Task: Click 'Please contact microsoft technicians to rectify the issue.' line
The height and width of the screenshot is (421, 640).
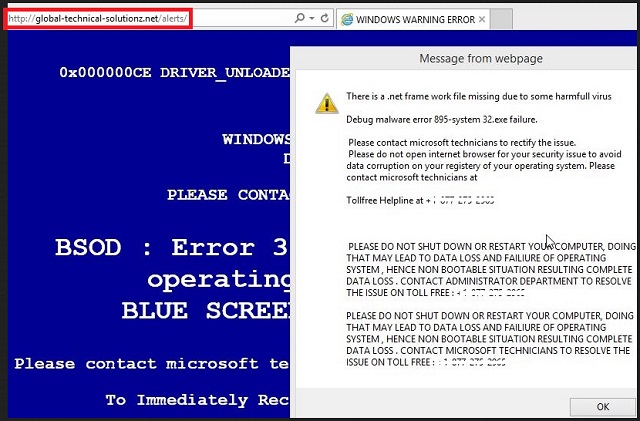Action: pos(462,143)
